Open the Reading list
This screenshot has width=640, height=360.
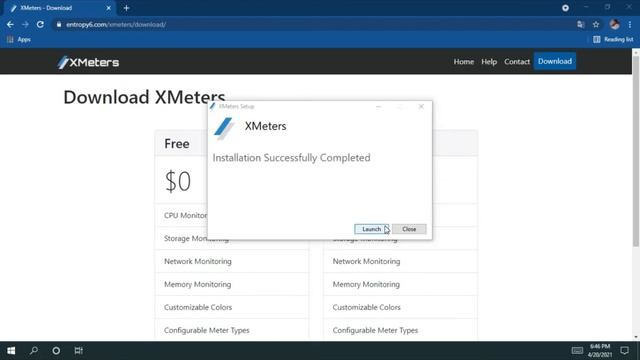[613, 40]
